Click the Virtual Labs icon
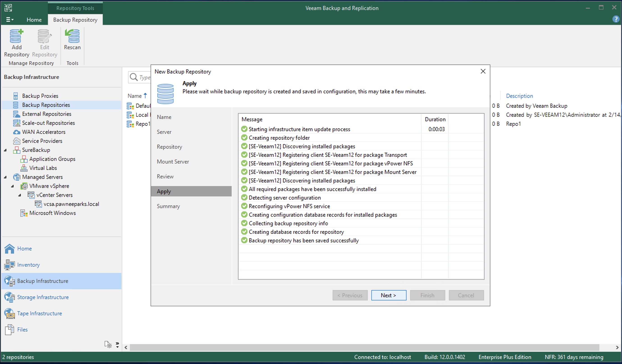Viewport: 622px width, 364px height. point(24,168)
